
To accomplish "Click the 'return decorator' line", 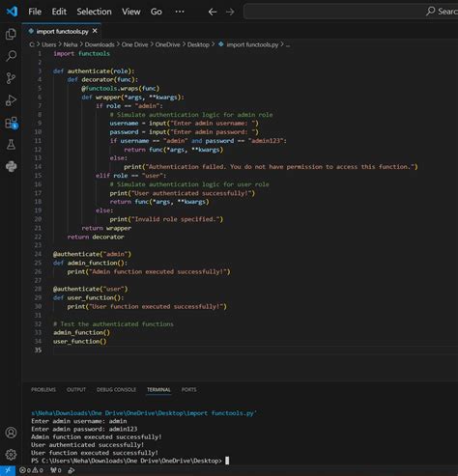I will (x=96, y=237).
